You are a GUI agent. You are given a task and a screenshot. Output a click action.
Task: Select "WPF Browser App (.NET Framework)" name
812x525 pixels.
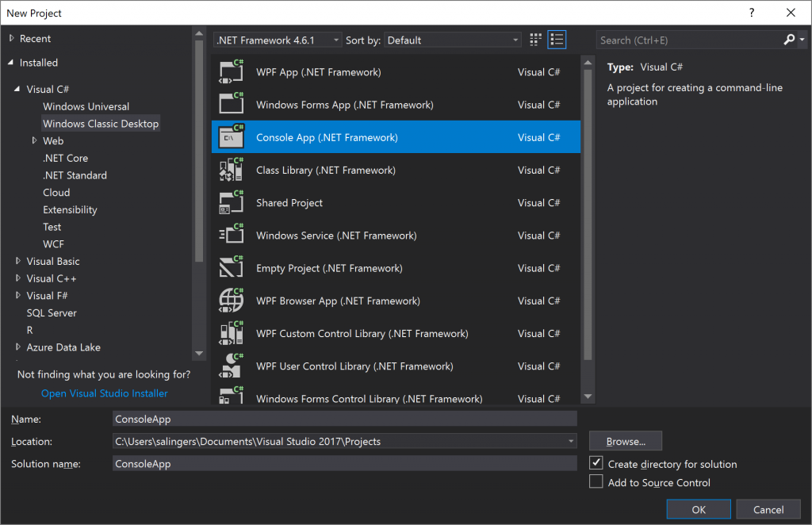[x=338, y=301]
